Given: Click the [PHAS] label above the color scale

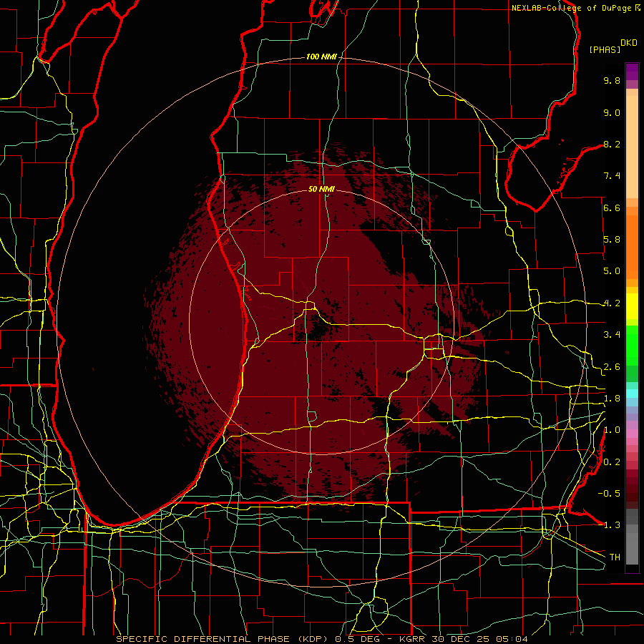Looking at the screenshot, I should click(605, 49).
